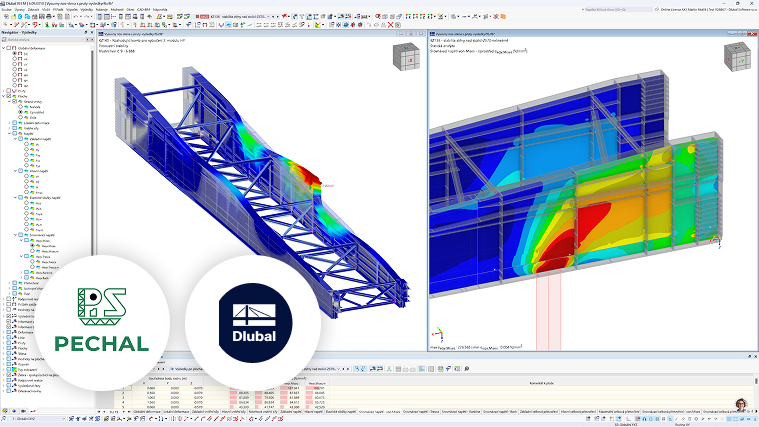Expand the Lokální deformace tree node

click(x=9, y=123)
